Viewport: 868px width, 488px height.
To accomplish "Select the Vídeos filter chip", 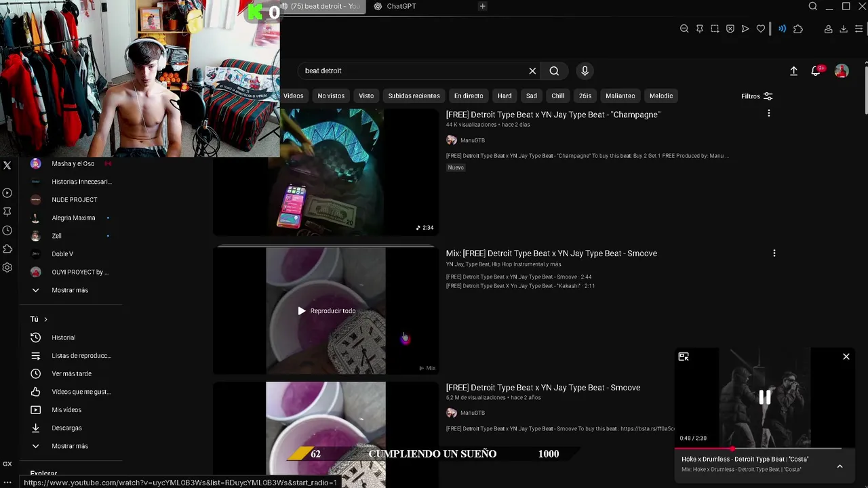I will tap(294, 96).
